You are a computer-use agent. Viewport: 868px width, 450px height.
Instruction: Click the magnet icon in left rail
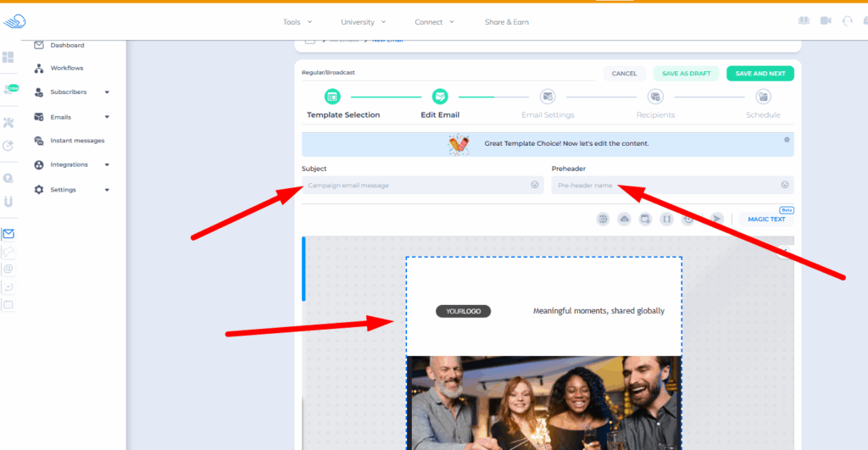pyautogui.click(x=8, y=202)
